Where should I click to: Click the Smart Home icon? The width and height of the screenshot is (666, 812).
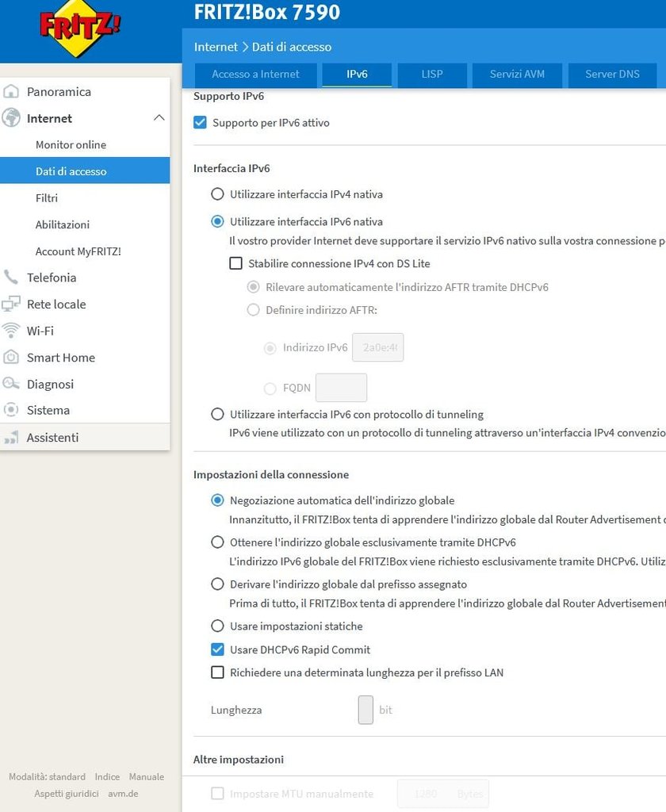(x=11, y=358)
